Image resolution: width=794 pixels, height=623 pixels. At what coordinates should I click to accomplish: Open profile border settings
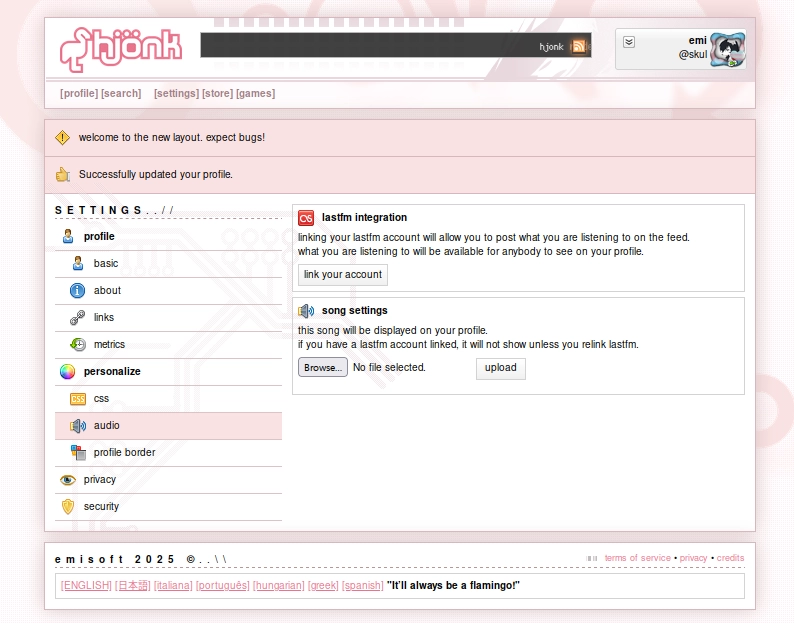(x=168, y=453)
